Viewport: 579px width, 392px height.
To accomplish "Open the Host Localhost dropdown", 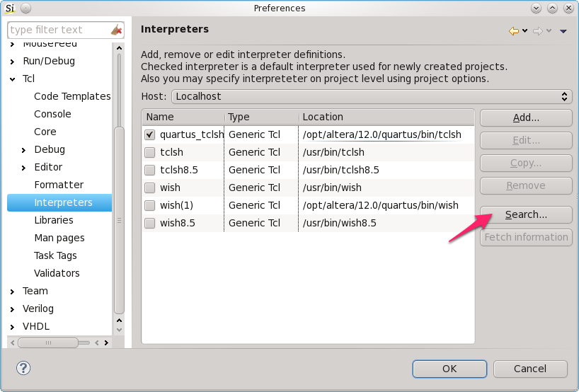I will pyautogui.click(x=372, y=96).
